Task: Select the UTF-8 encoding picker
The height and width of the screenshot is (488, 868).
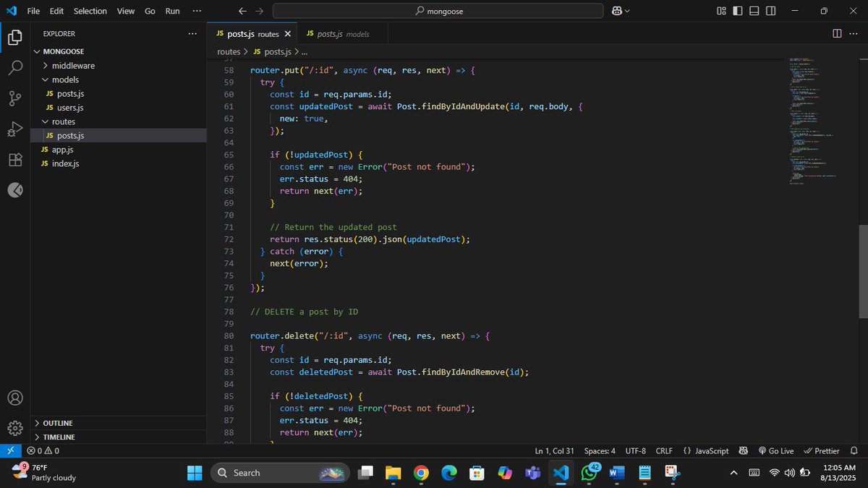Action: (635, 450)
